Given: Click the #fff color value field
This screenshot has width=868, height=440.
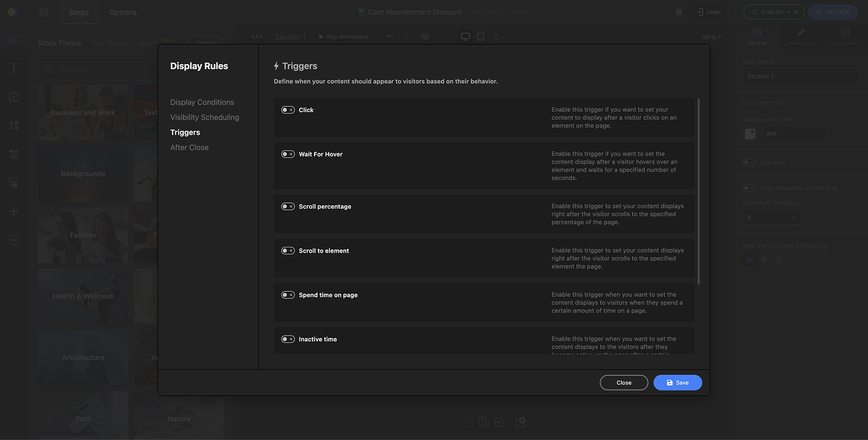Looking at the screenshot, I should 794,134.
